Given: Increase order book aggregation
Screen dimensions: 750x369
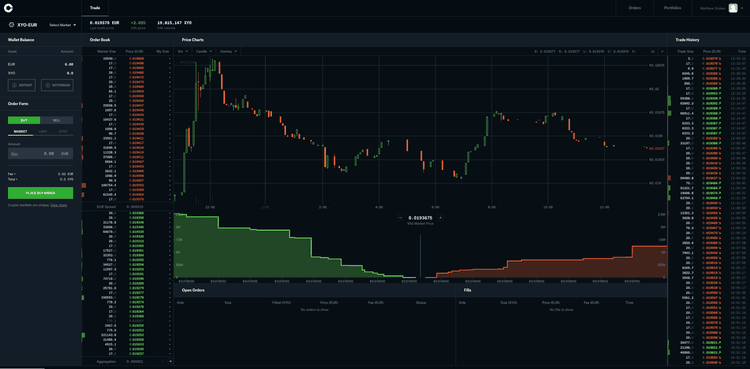Looking at the screenshot, I should click(170, 361).
